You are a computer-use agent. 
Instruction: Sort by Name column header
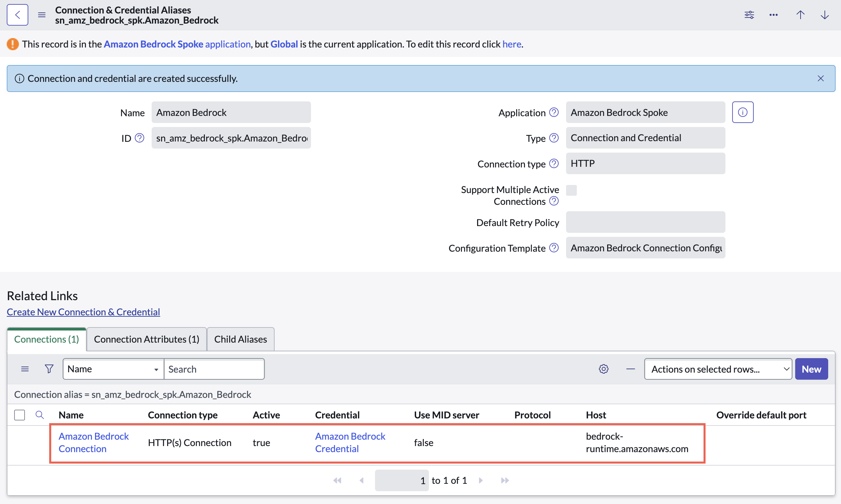click(71, 415)
